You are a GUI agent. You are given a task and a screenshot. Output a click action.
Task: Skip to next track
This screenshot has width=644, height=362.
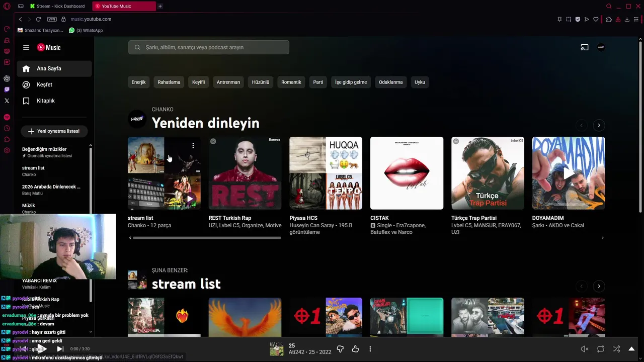point(60,349)
